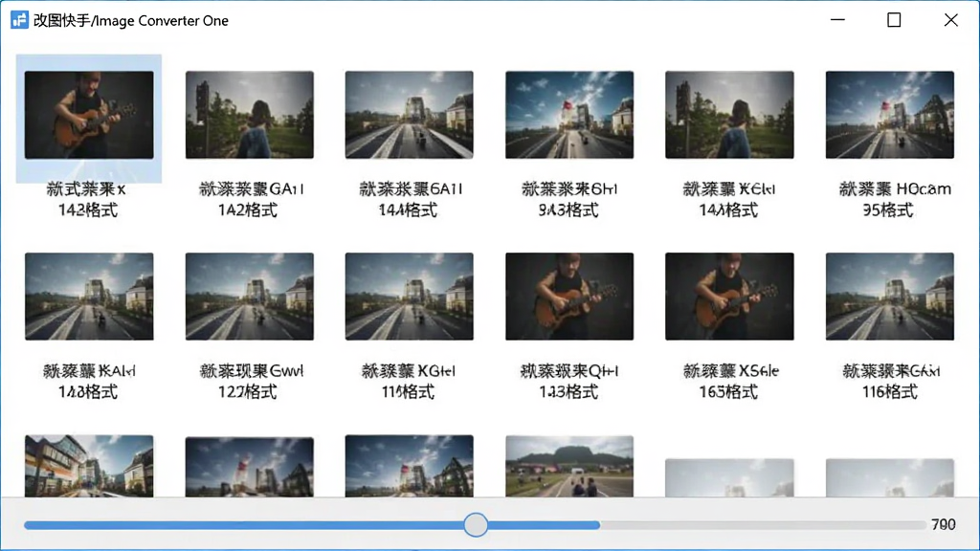Select the street thumbnail above caption '6A11 144格式'
Image resolution: width=980 pixels, height=551 pixels.
click(410, 115)
